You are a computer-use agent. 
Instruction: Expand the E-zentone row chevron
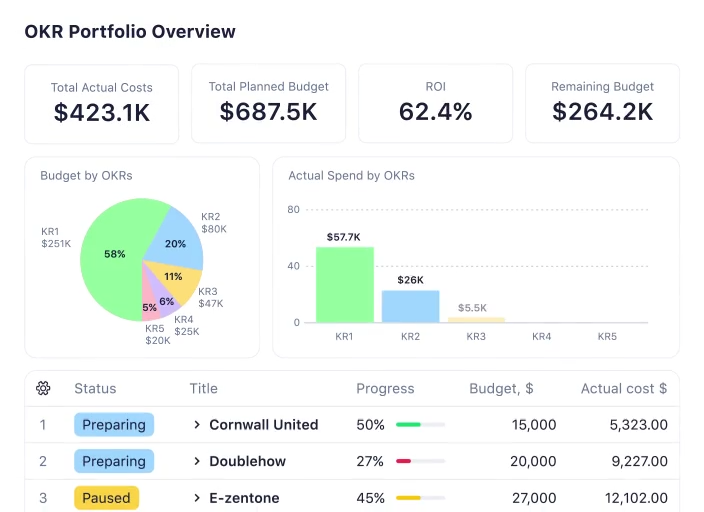pyautogui.click(x=198, y=498)
